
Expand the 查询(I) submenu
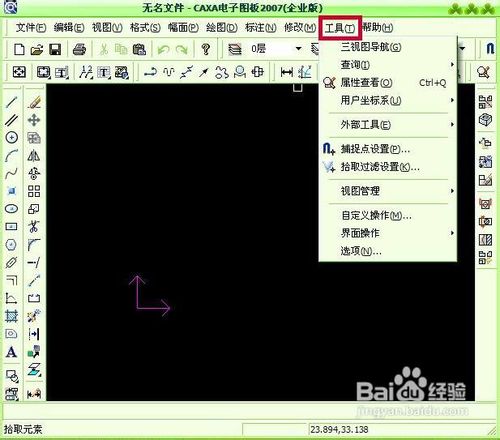[x=388, y=64]
